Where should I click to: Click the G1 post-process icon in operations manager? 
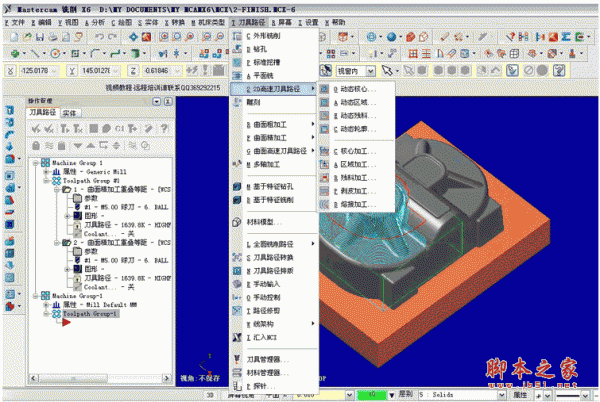point(120,129)
